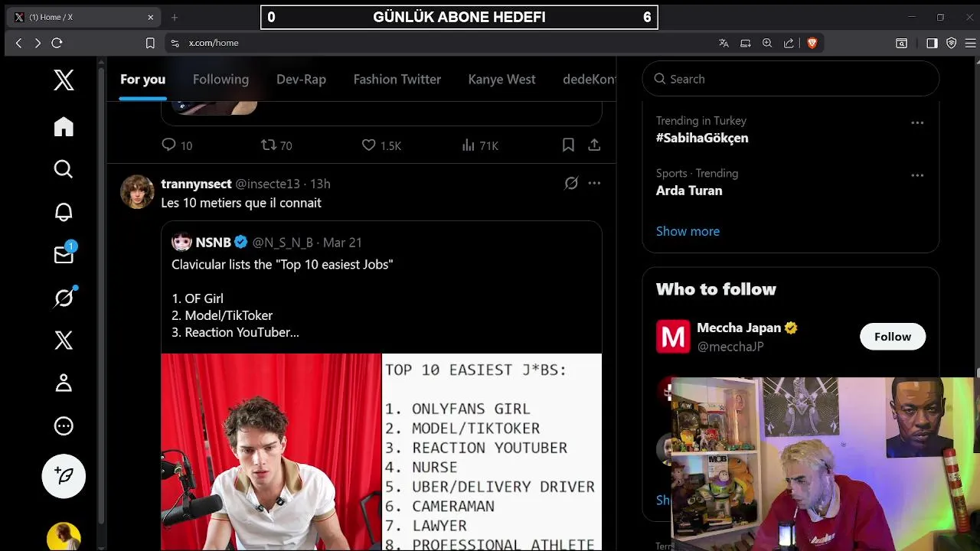980x551 pixels.
Task: Open Meccha Japan profile logo
Action: [673, 337]
